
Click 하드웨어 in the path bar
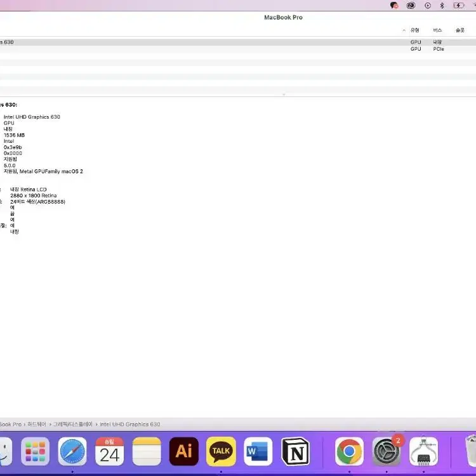click(37, 424)
